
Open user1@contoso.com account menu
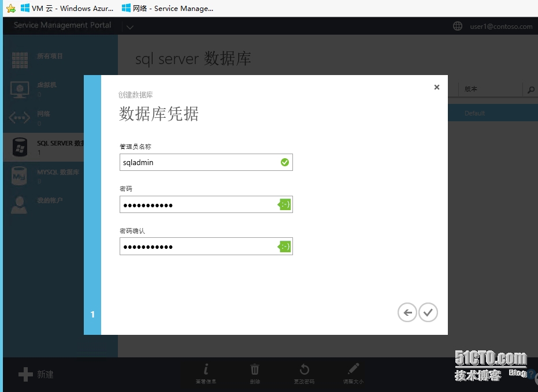tap(501, 27)
